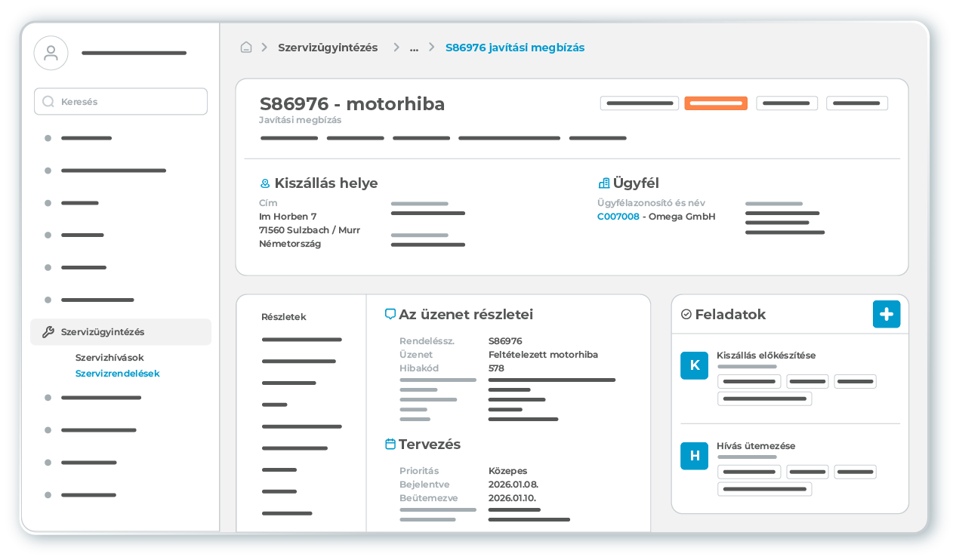Image resolution: width=956 pixels, height=560 pixels.
Task: Open Szervizhívások in the sidebar
Action: pyautogui.click(x=109, y=358)
